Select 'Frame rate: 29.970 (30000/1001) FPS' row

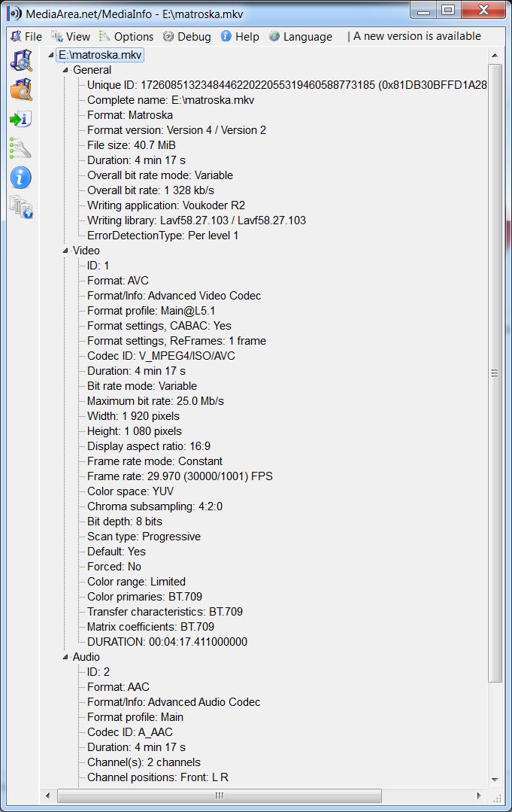(180, 476)
